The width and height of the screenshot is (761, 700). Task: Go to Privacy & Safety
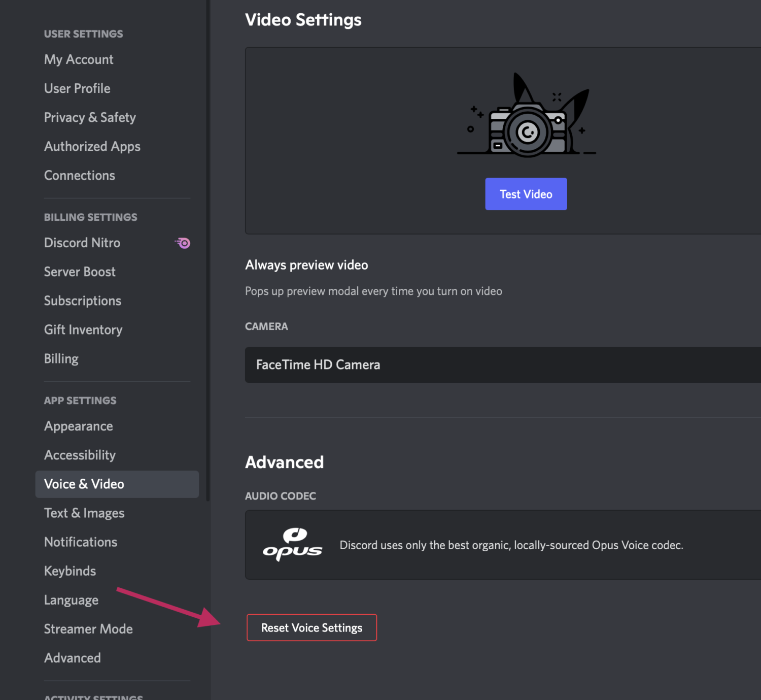pos(90,117)
